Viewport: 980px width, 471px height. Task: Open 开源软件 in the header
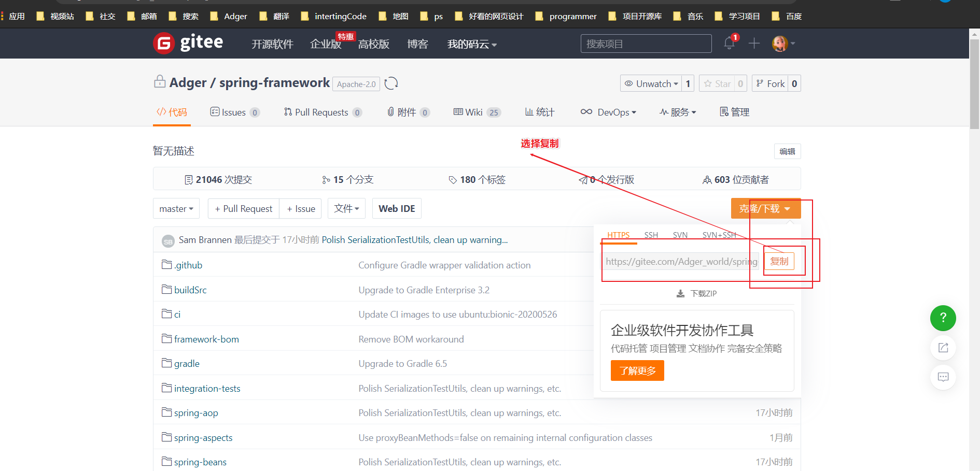[x=272, y=44]
